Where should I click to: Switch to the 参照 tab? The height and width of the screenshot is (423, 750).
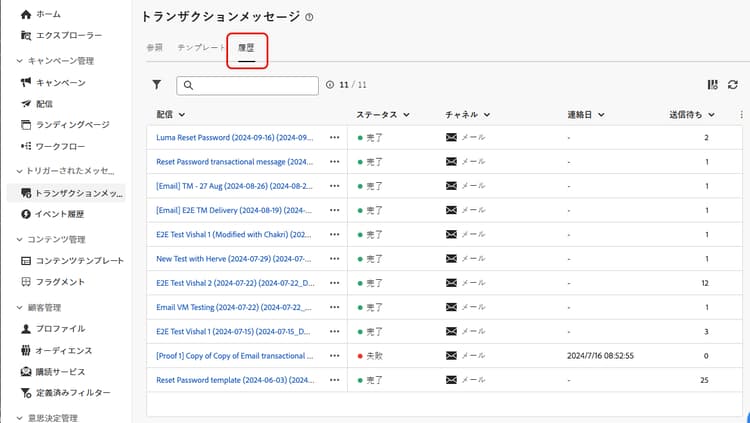tap(154, 47)
